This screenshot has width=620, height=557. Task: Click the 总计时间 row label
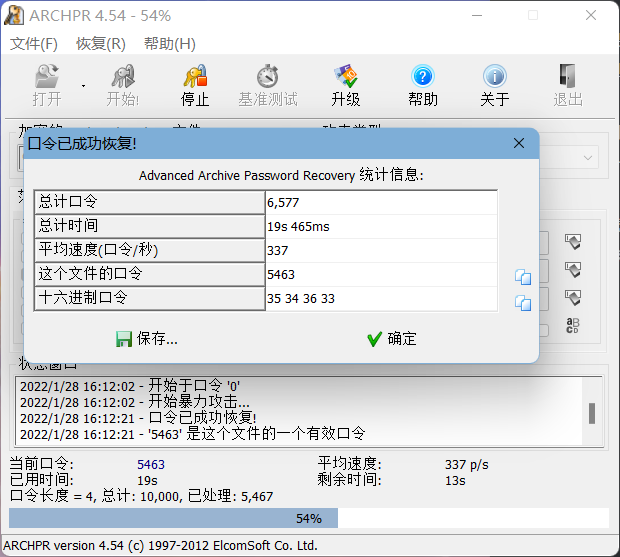coord(150,227)
